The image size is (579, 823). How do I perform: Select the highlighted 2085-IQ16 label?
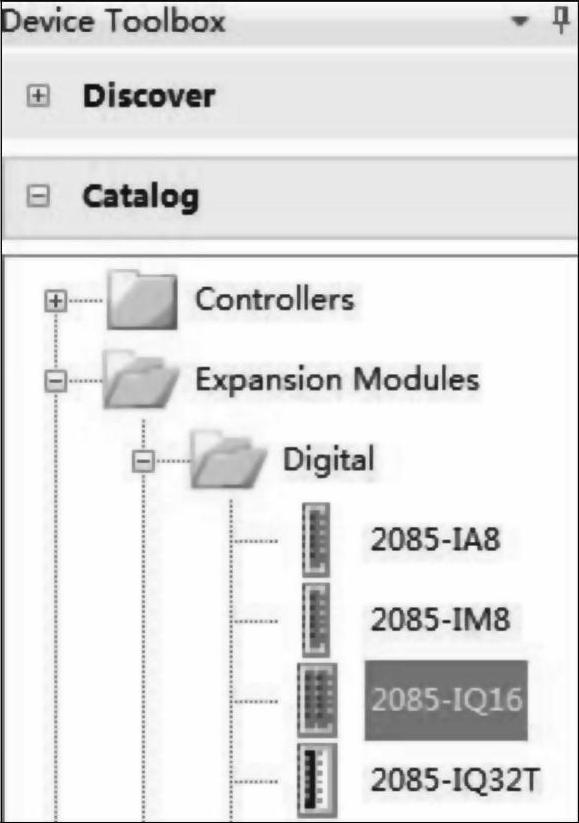coord(446,700)
